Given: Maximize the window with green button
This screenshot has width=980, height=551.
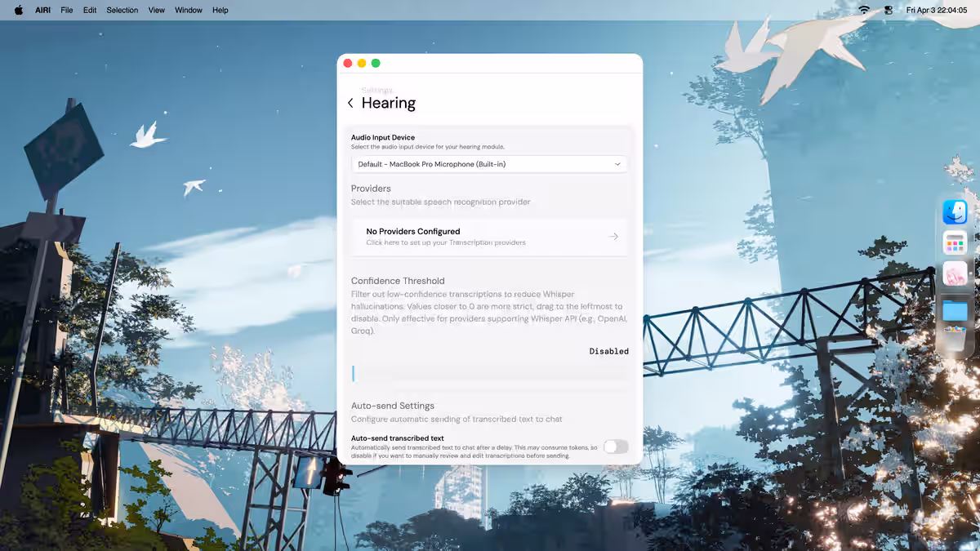Looking at the screenshot, I should coord(376,64).
